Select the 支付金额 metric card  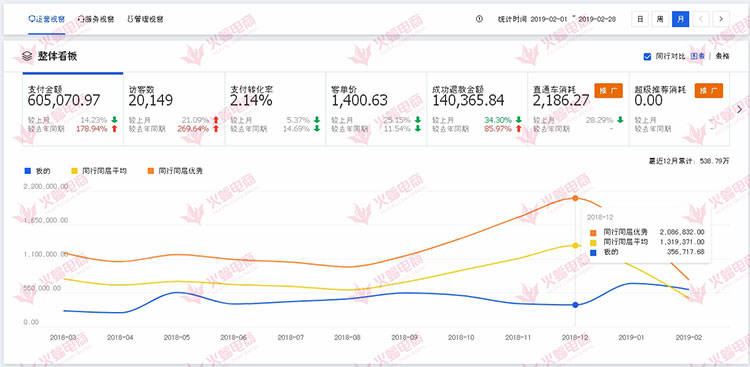pos(73,109)
